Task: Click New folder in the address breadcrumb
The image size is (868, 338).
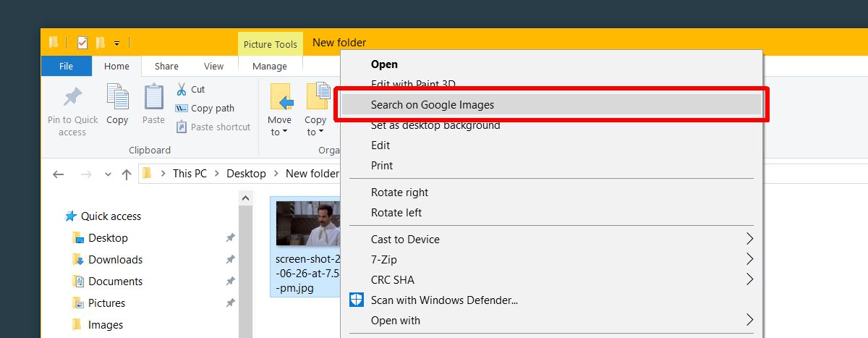Action: [312, 174]
